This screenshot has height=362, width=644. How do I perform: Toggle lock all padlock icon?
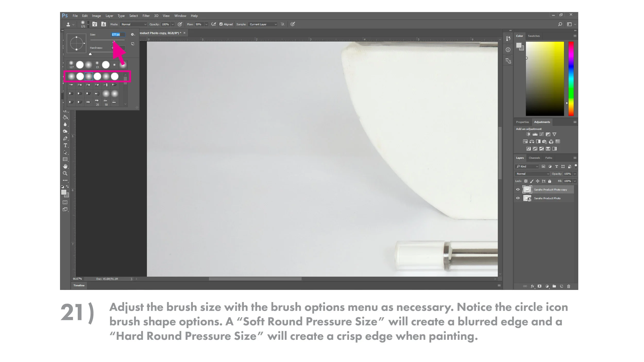click(x=549, y=181)
